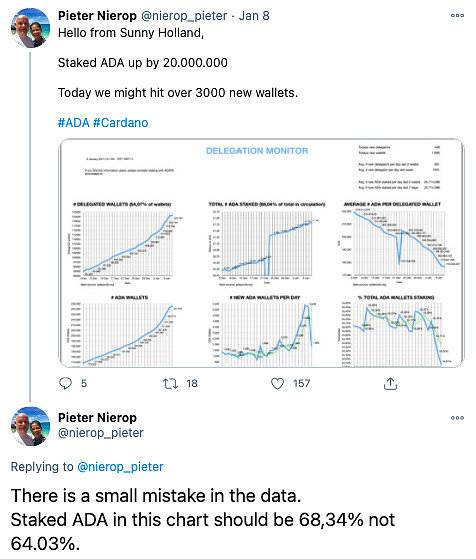Click the 157 likes count
476x559 pixels.
click(302, 384)
